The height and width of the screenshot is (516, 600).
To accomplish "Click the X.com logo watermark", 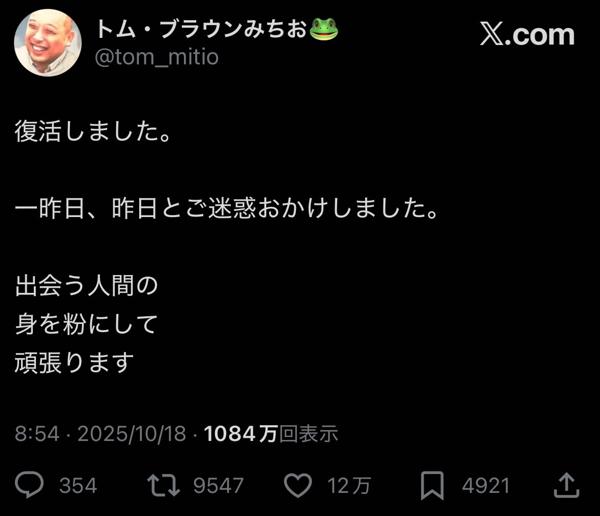I will point(527,35).
